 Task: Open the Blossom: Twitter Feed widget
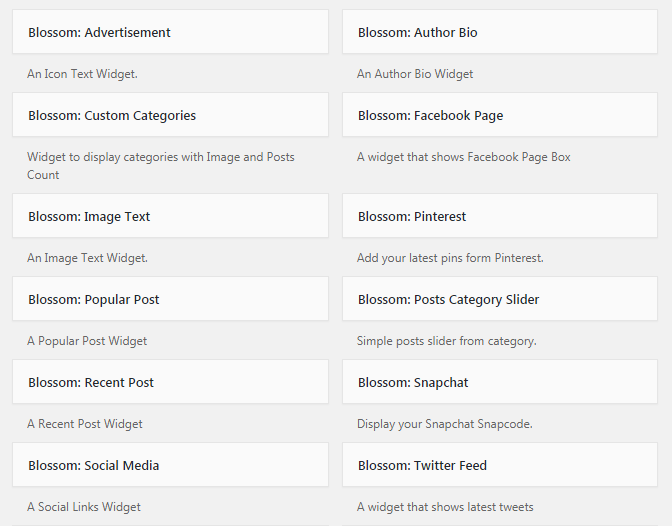499,466
